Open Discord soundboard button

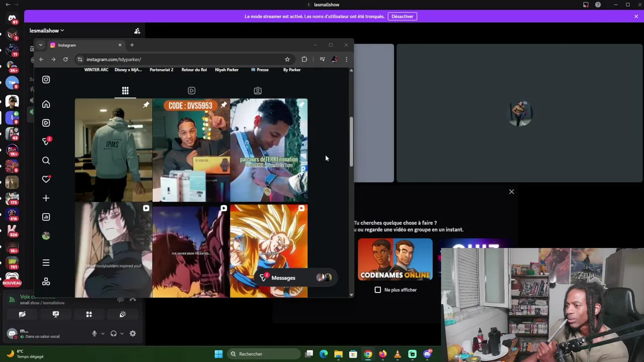122,314
